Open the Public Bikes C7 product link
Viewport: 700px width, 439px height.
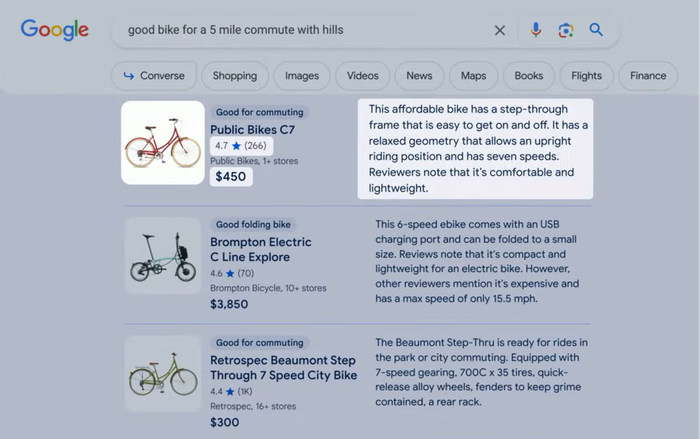coord(253,130)
